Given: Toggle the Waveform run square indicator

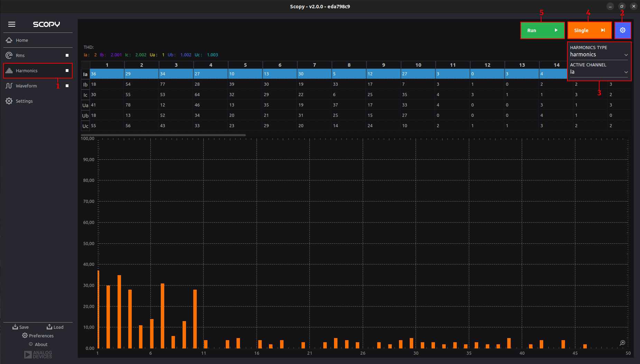Looking at the screenshot, I should 67,86.
